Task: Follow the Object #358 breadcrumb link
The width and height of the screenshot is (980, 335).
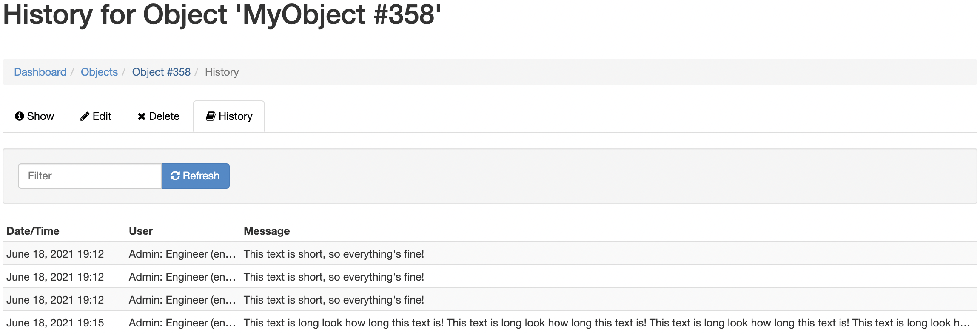Action: (161, 72)
